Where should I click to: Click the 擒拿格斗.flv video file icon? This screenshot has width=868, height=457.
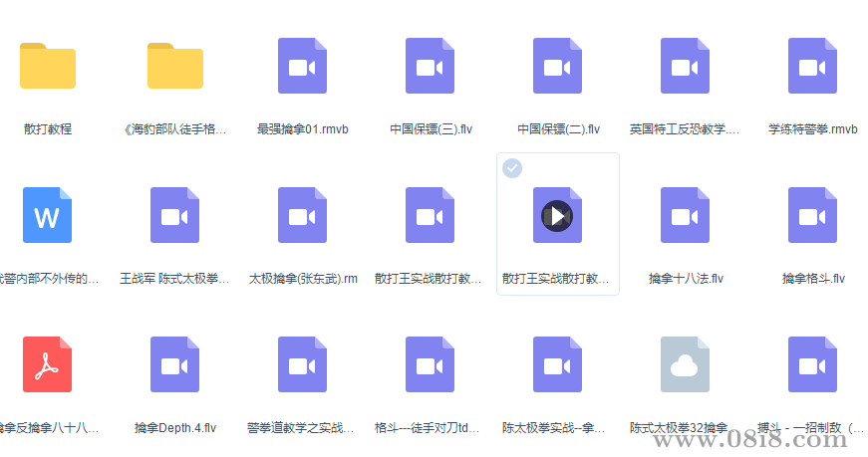point(812,215)
